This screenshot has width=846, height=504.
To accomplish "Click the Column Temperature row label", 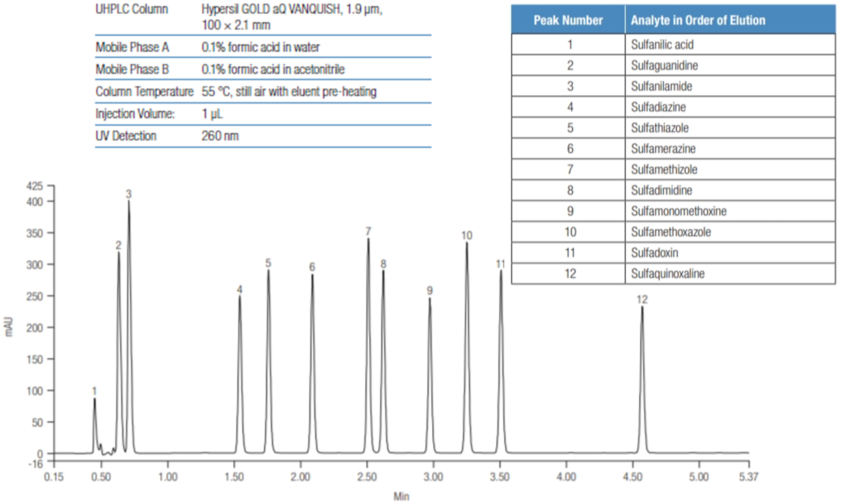I will coord(144,92).
